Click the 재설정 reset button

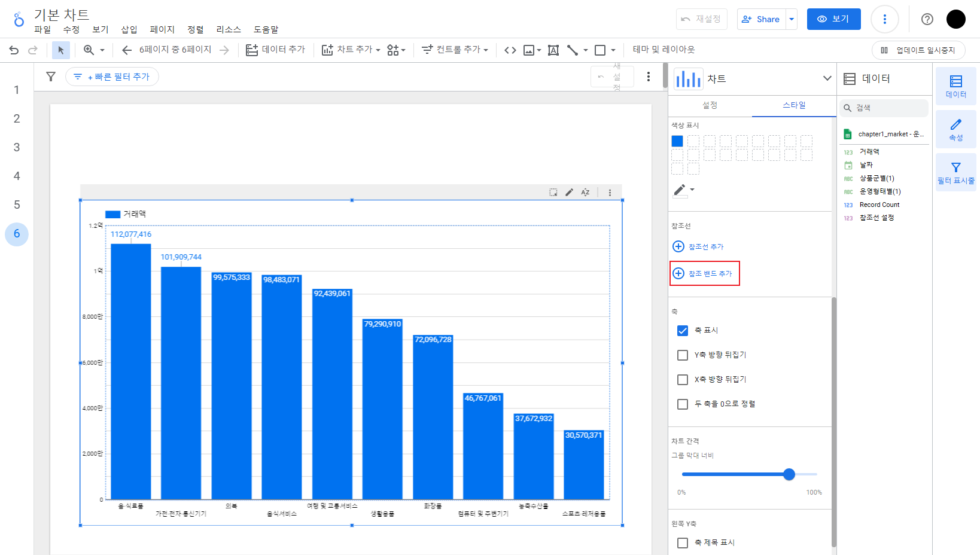[x=701, y=19]
